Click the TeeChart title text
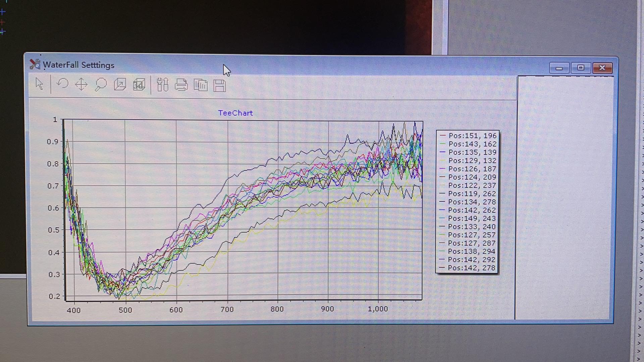 235,113
